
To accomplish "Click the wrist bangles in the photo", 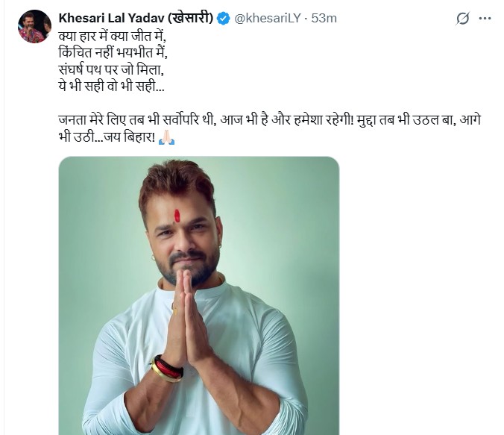I will [x=167, y=369].
